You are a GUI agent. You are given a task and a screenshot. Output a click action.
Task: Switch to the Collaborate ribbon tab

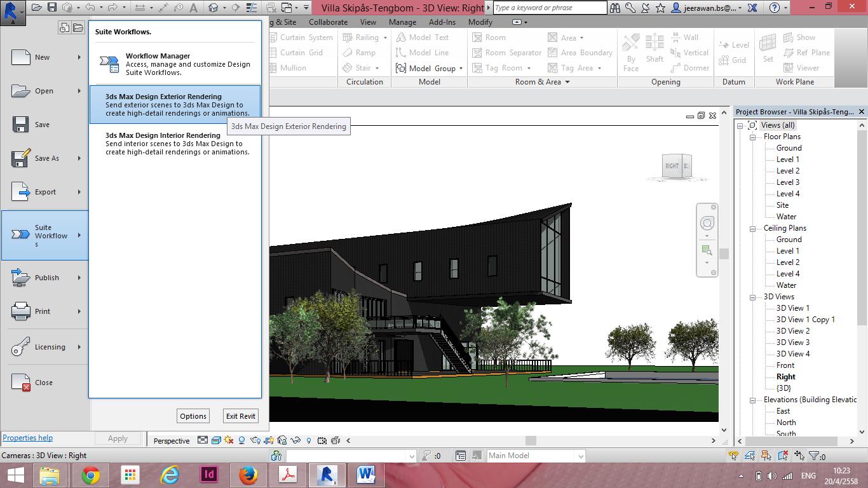point(328,22)
